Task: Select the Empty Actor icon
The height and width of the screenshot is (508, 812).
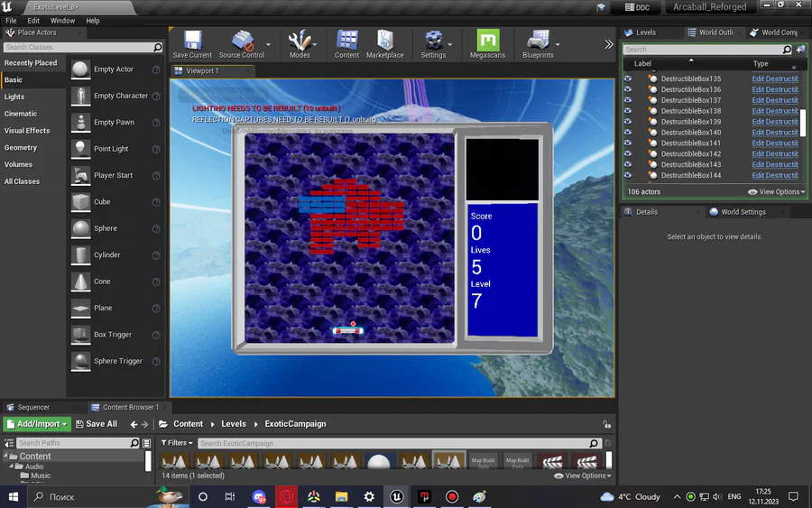Action: click(80, 69)
